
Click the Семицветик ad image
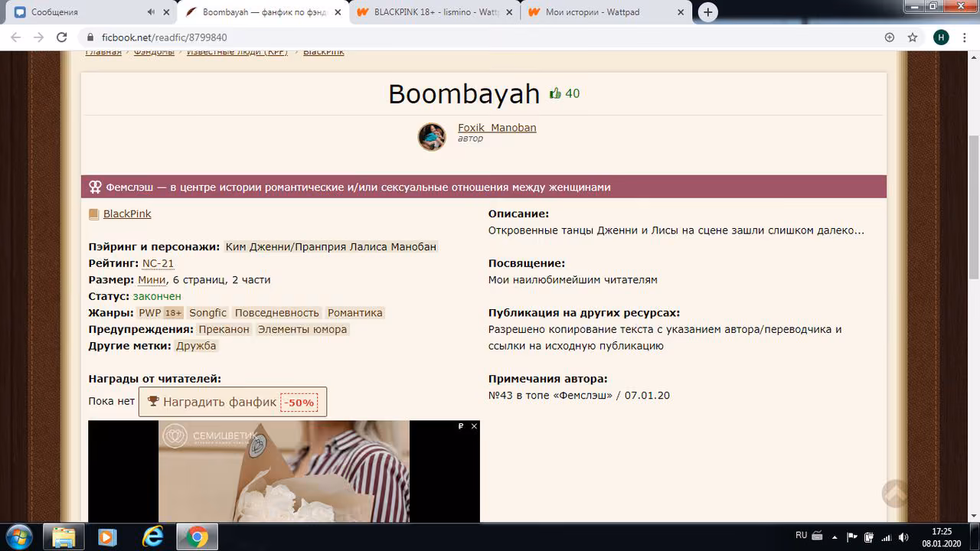(x=284, y=471)
